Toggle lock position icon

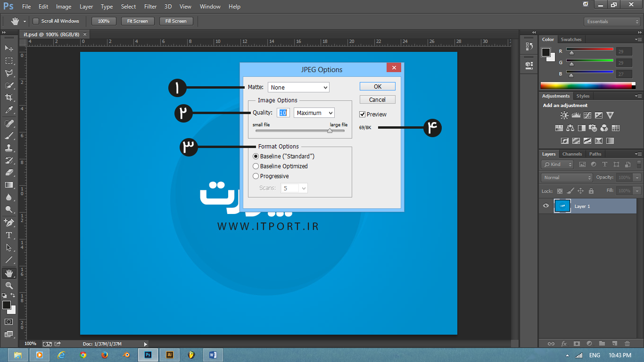pyautogui.click(x=580, y=191)
